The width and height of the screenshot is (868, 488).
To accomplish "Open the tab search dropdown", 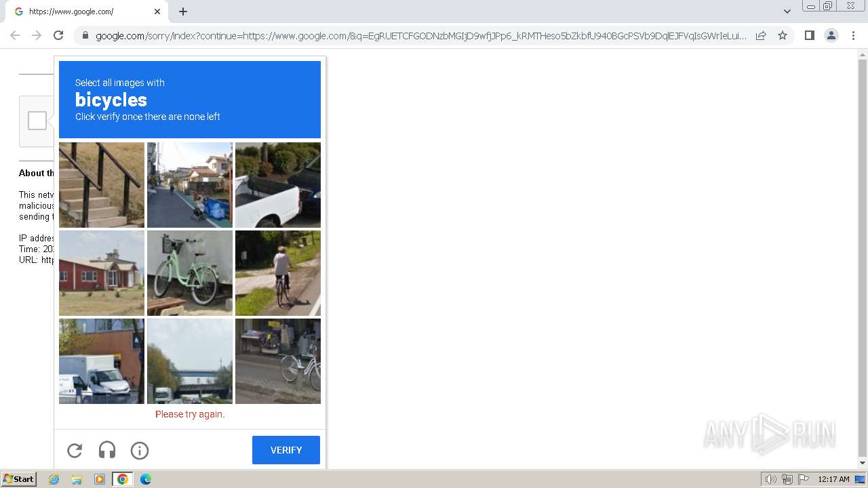I will point(787,12).
